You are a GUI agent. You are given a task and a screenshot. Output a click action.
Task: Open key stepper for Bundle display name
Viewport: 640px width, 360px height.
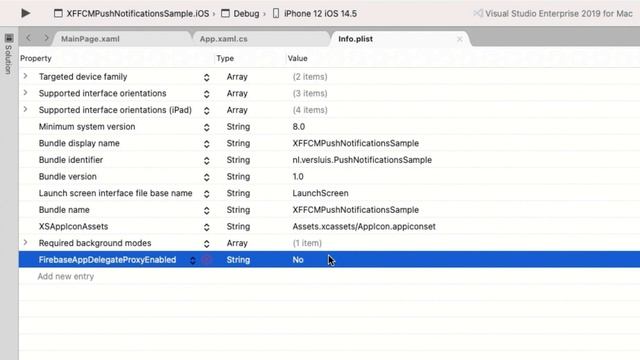click(x=207, y=144)
